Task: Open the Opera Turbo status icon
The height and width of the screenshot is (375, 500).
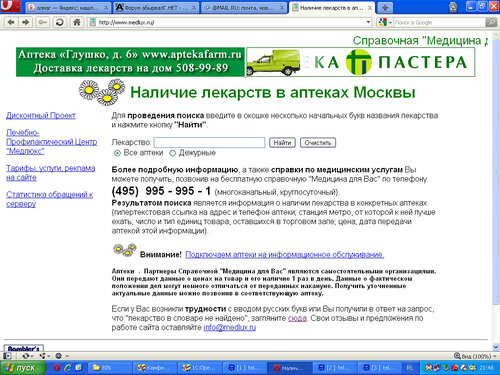Action: 59,356
